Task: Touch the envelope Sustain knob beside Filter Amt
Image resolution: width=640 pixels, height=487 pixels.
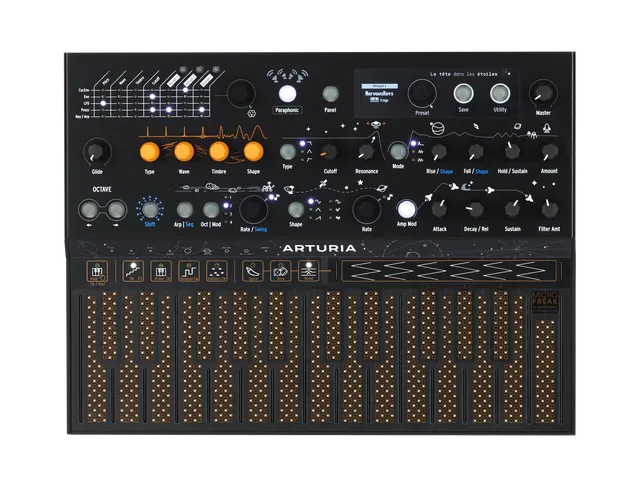Action: (512, 210)
